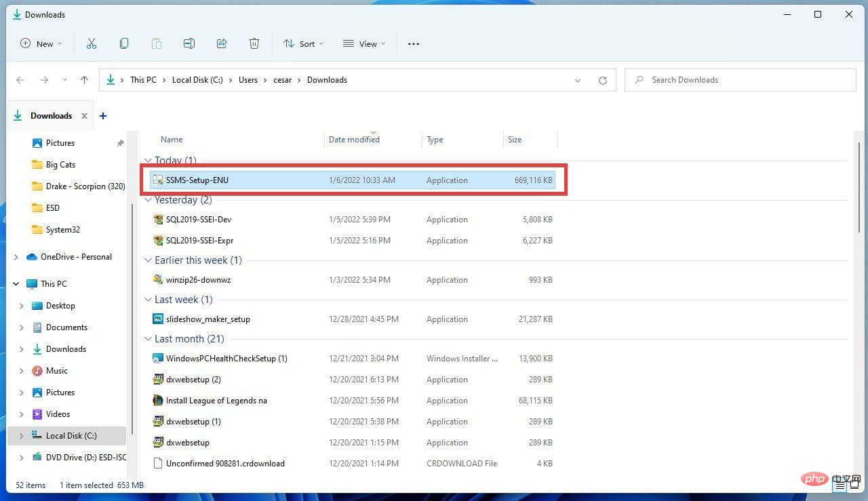Add a new tab with plus
The height and width of the screenshot is (501, 868).
pyautogui.click(x=103, y=116)
